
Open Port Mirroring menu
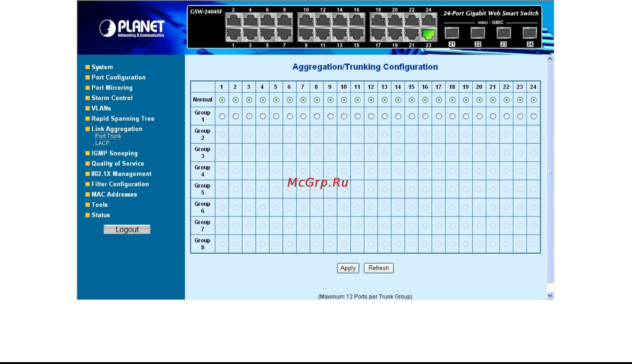point(112,88)
